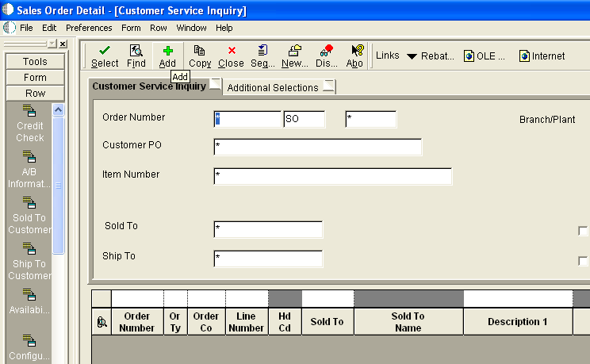590x364 pixels.
Task: Click the Line Number column header
Action: [247, 322]
